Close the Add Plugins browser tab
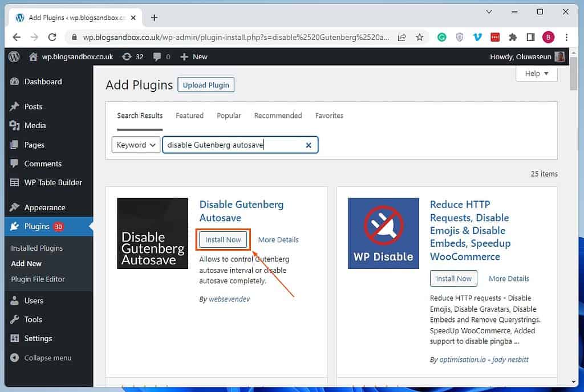The image size is (584, 392). coord(133,18)
